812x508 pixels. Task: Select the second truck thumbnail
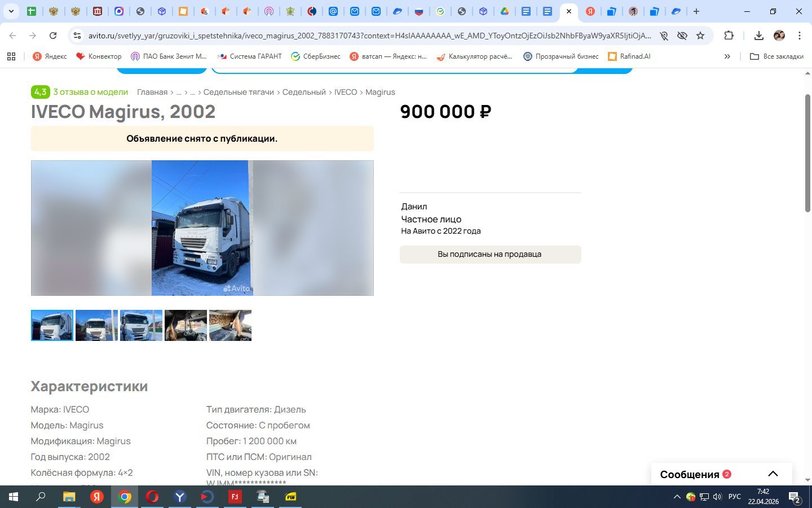(96, 325)
